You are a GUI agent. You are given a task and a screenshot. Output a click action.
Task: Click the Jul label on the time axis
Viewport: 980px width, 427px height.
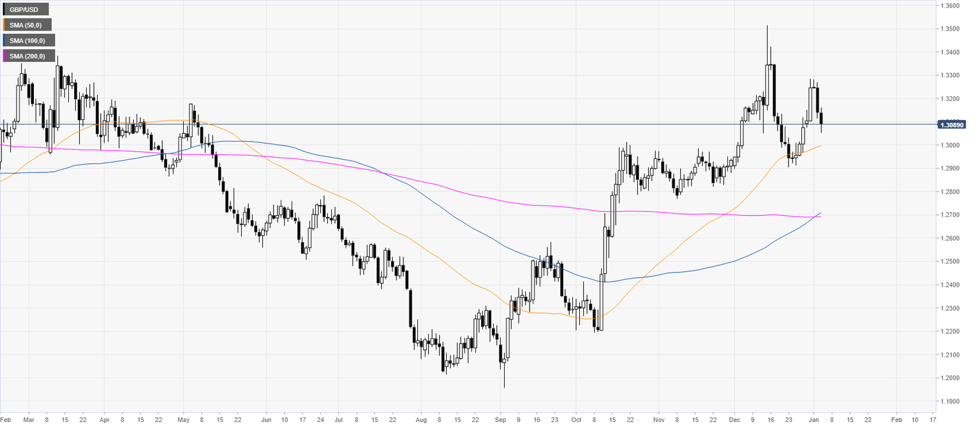click(x=338, y=421)
